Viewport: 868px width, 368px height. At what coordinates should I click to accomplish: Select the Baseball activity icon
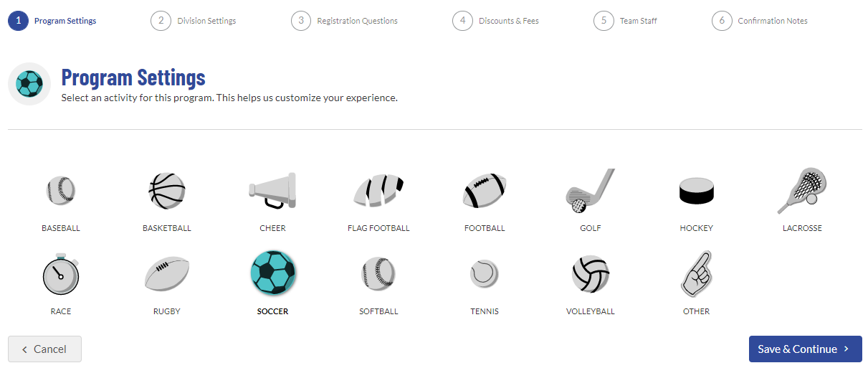(x=61, y=191)
